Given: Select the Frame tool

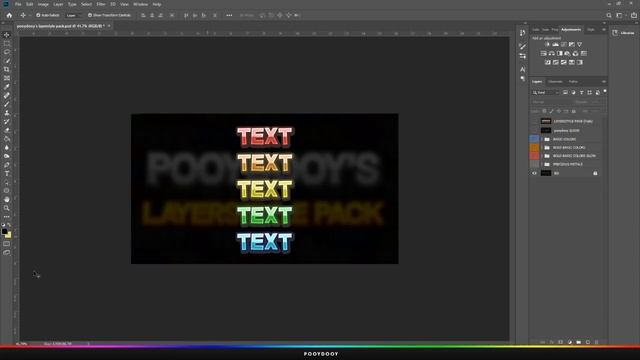Looking at the screenshot, I should coord(7,78).
